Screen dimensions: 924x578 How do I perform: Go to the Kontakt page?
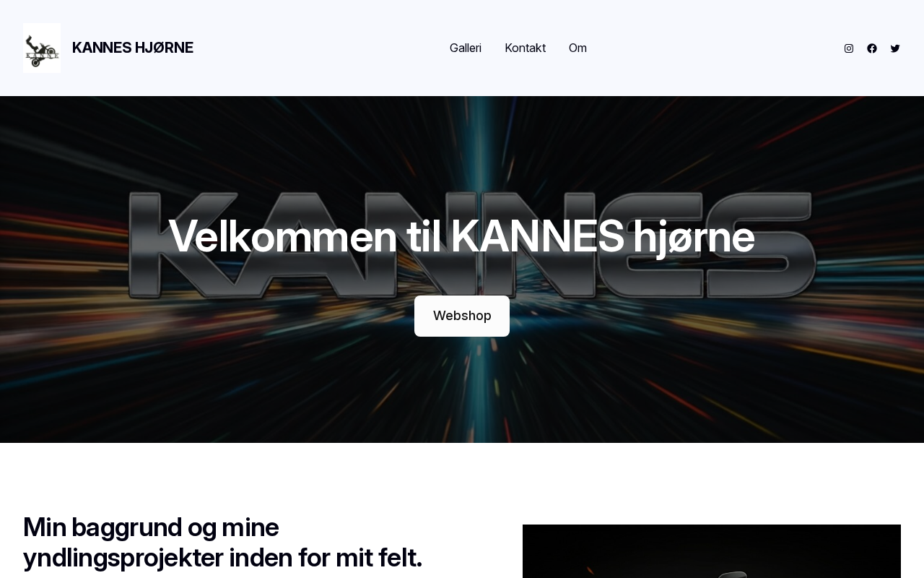click(x=525, y=48)
